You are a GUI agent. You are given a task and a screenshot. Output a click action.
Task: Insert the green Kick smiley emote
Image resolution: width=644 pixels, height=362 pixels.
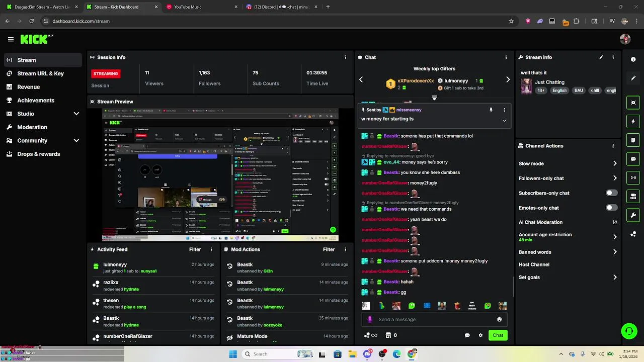[412, 306]
